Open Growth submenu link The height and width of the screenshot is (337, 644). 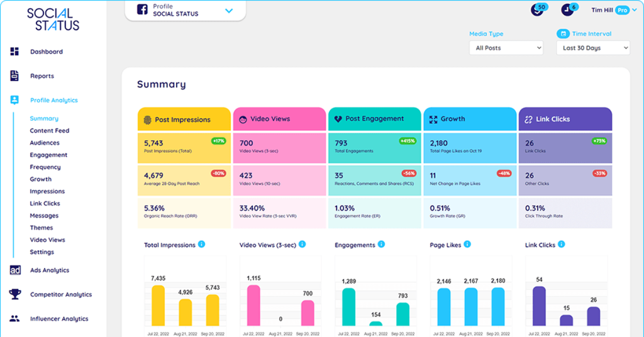point(41,179)
